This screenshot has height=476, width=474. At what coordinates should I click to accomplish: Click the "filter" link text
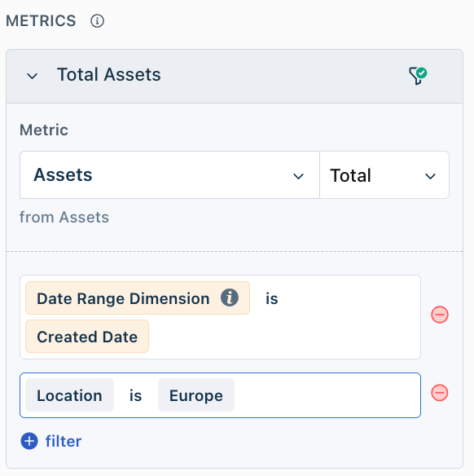pyautogui.click(x=64, y=441)
